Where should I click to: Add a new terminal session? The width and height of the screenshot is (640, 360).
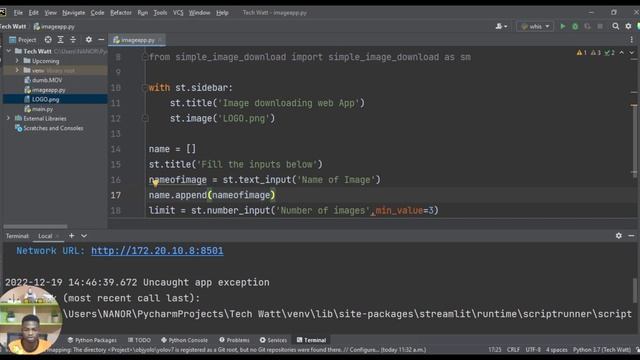[x=71, y=236]
